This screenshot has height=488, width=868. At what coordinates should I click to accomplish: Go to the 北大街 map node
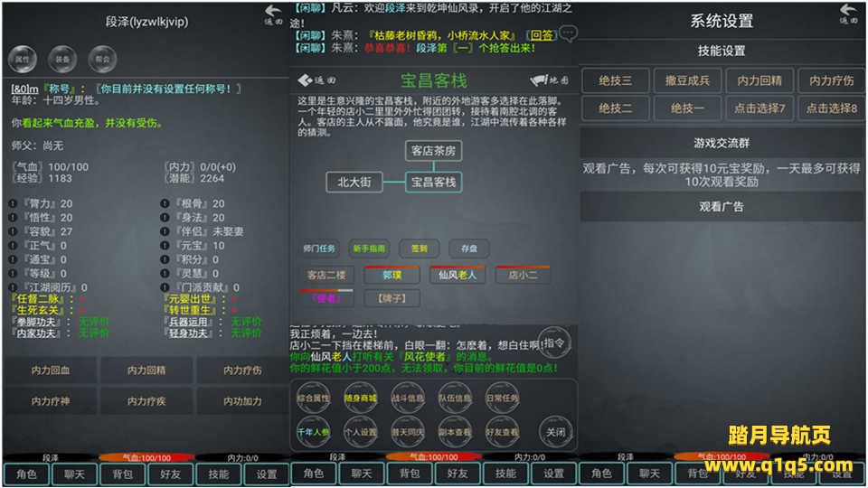[354, 183]
